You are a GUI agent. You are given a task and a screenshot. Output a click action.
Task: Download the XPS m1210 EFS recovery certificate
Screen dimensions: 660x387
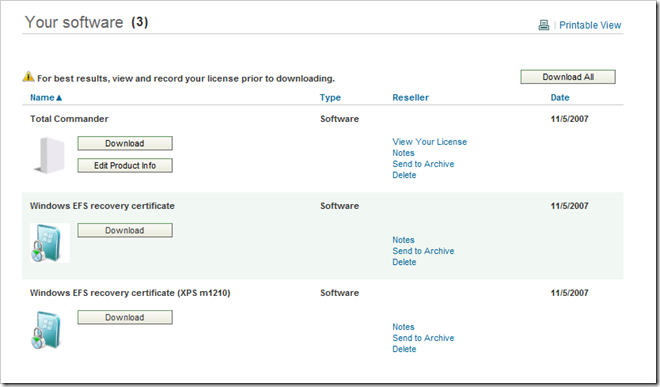click(x=125, y=318)
